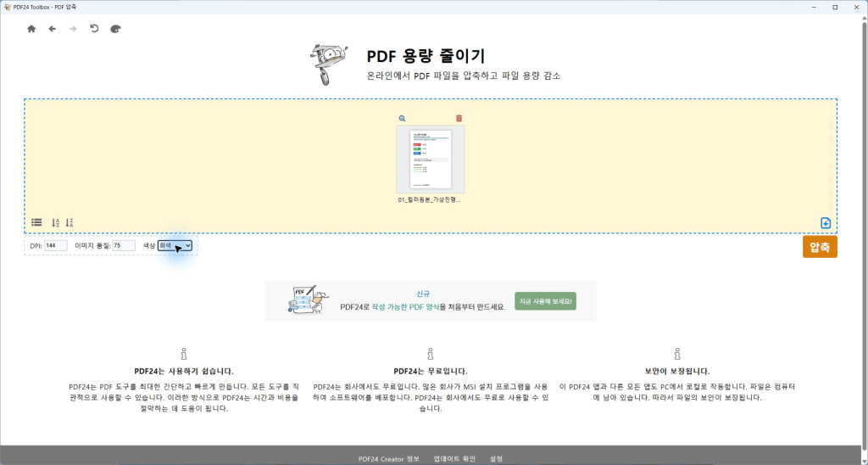
Task: Open the 색상 dropdown
Action: tap(175, 245)
